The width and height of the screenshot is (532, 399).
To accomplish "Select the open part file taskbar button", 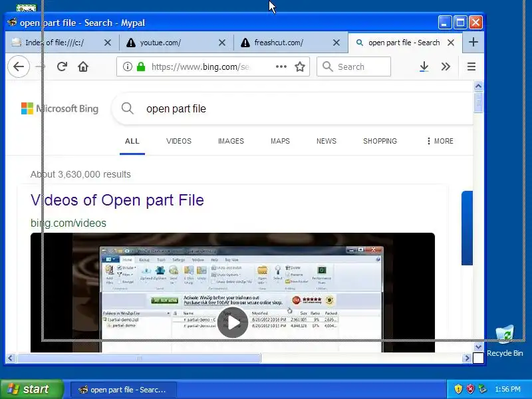I will click(x=124, y=390).
